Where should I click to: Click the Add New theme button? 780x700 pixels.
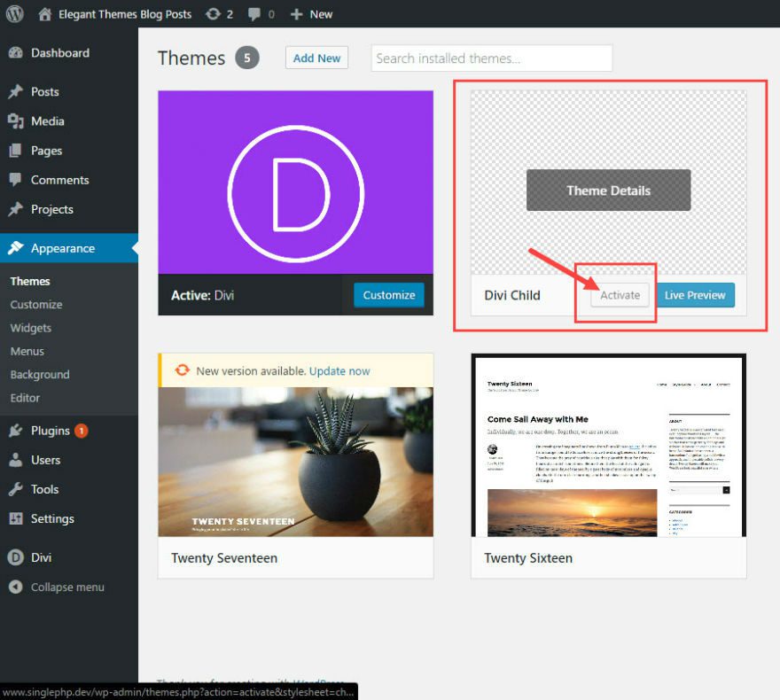(316, 58)
